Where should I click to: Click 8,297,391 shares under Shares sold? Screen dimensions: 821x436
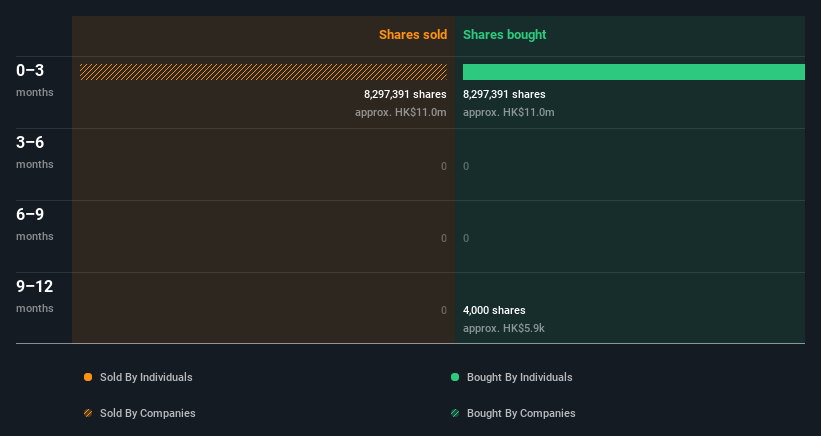(405, 94)
